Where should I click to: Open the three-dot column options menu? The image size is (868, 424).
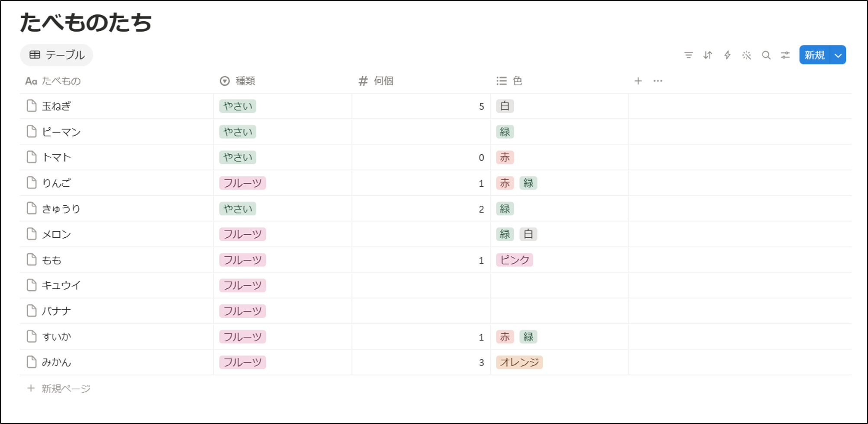658,81
